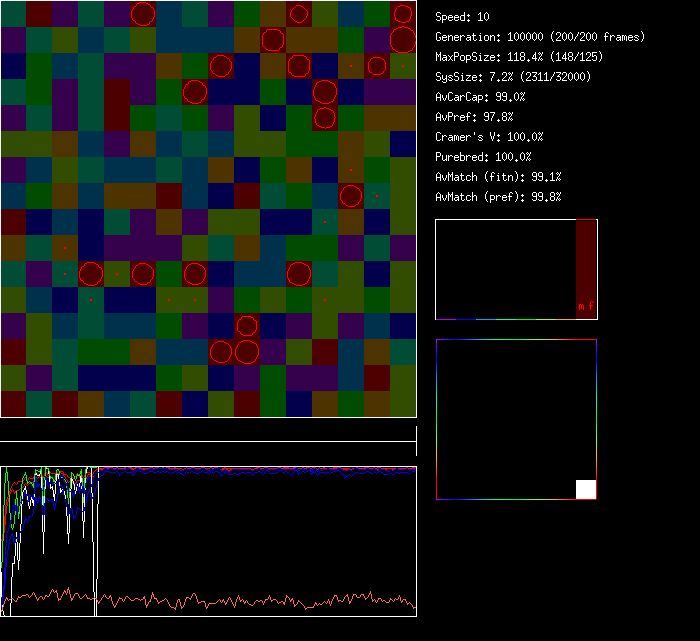Click the right circle of the adjacent pair at bottom center
The image size is (700, 641).
tap(246, 352)
